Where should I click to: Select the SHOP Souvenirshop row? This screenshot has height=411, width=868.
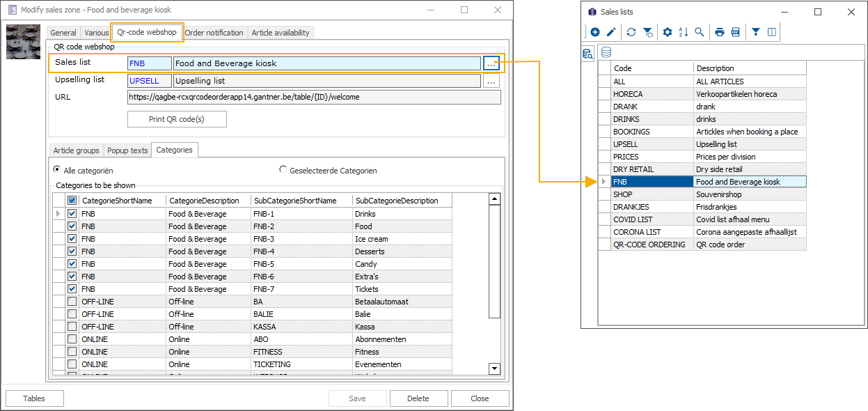tap(708, 194)
